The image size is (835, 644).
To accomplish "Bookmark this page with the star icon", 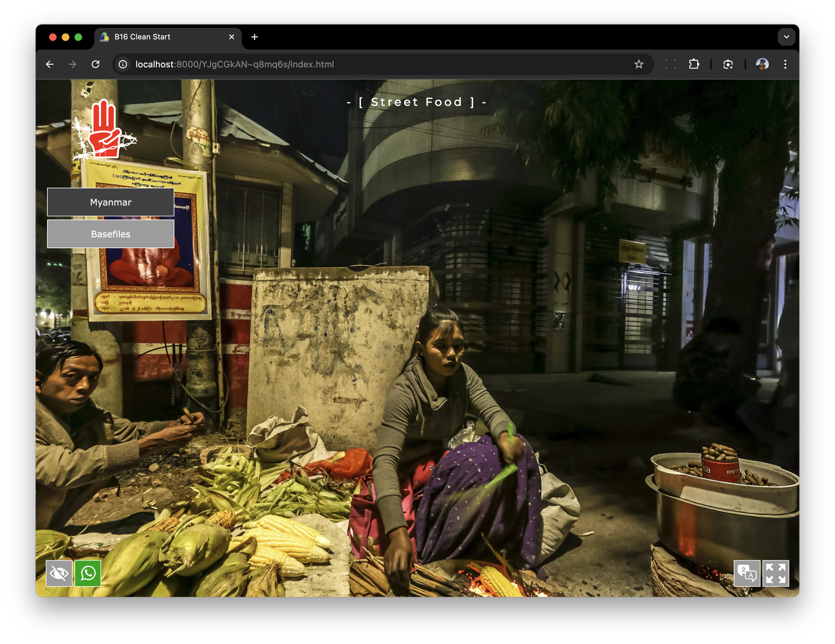I will (x=639, y=64).
